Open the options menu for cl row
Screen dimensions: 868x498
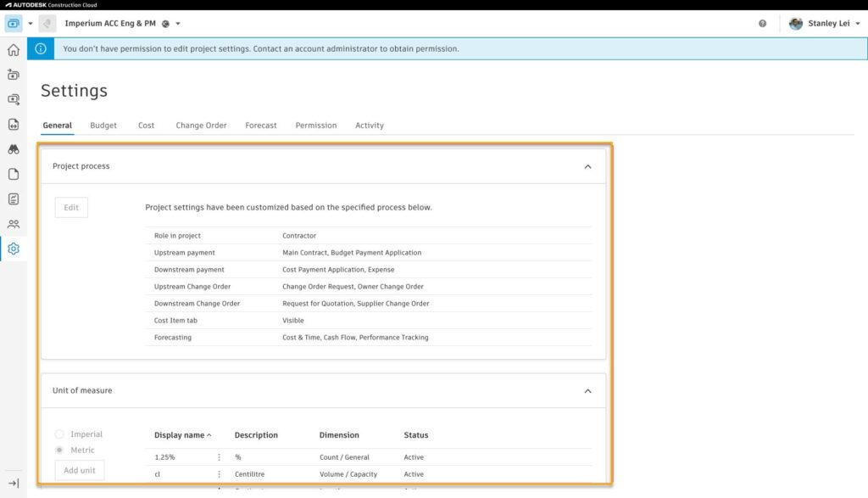click(x=220, y=474)
